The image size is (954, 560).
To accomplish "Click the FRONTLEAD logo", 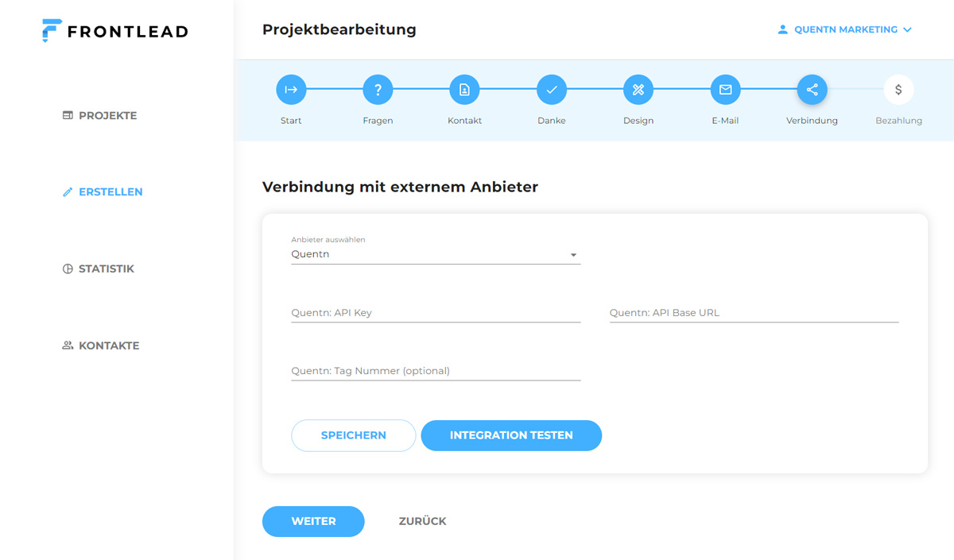I will pyautogui.click(x=115, y=31).
